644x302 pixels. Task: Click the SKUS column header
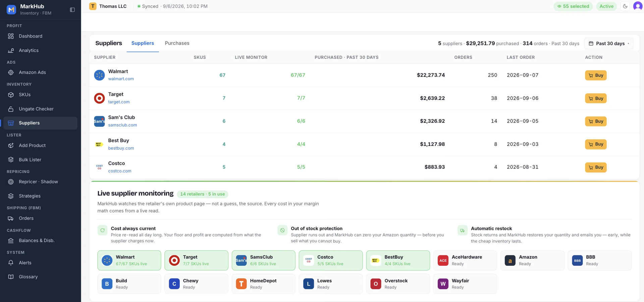tap(200, 57)
